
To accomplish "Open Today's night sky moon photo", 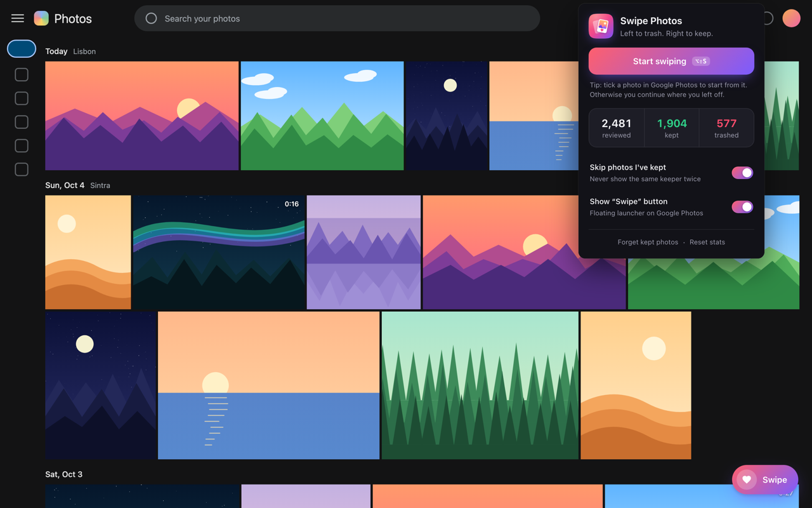I will click(447, 116).
